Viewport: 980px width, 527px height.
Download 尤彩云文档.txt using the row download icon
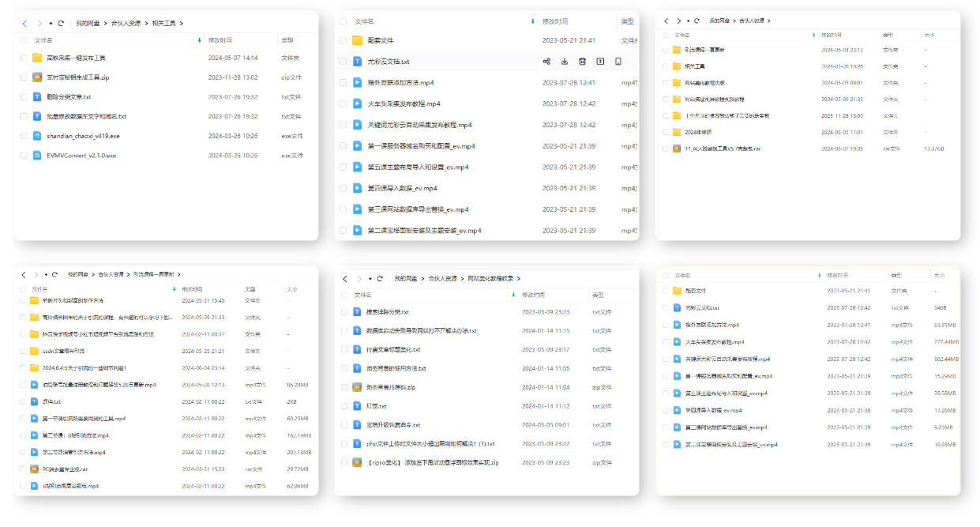pos(565,62)
